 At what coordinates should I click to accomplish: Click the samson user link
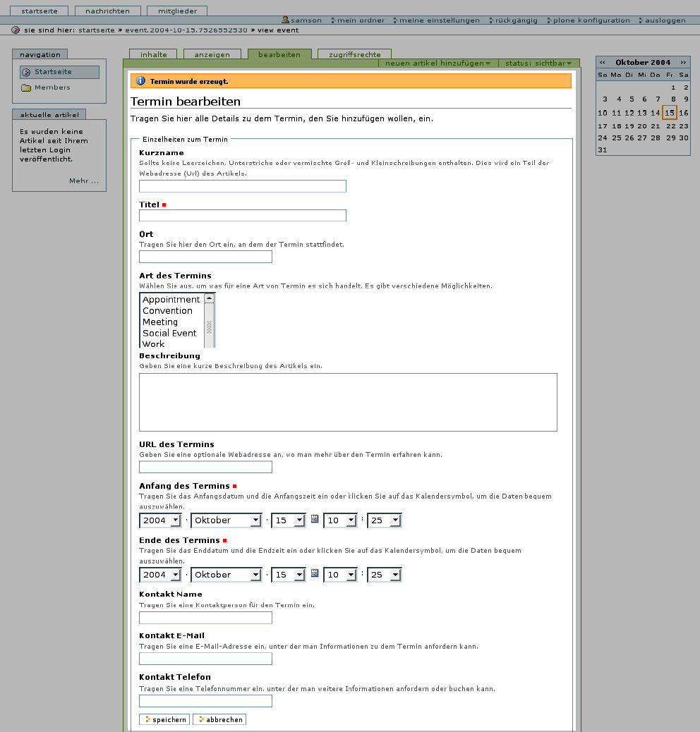(305, 20)
